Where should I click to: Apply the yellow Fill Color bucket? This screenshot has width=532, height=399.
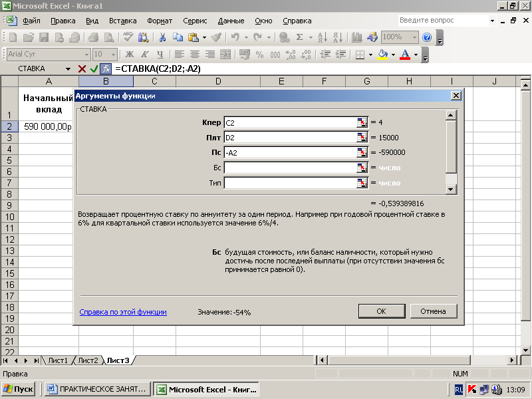383,55
